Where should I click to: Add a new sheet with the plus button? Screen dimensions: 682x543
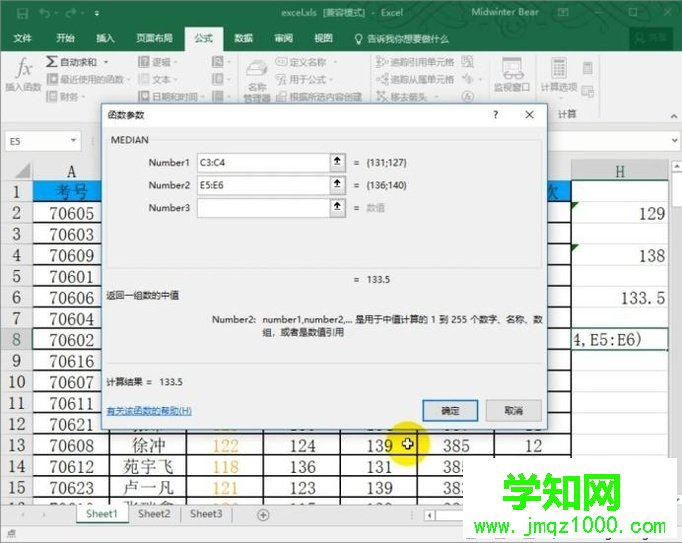pos(263,515)
